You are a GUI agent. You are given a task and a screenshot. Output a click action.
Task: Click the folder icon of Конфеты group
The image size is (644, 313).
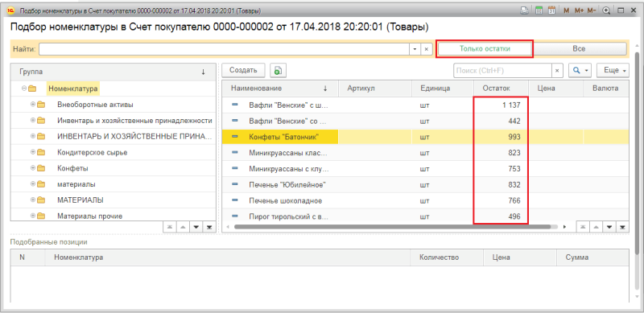point(41,168)
